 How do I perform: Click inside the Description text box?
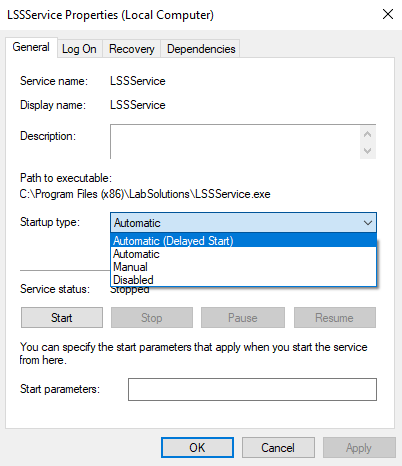tap(235, 142)
